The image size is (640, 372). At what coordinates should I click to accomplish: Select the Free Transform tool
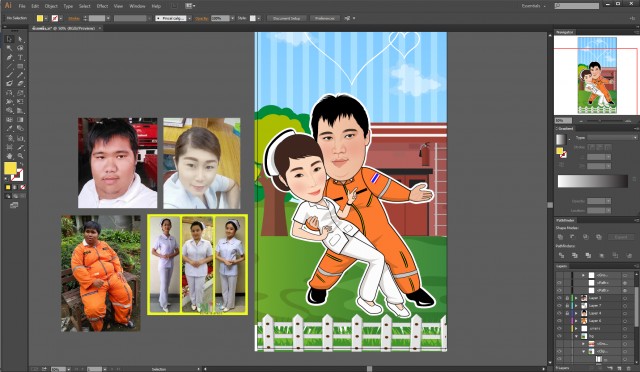click(x=20, y=102)
